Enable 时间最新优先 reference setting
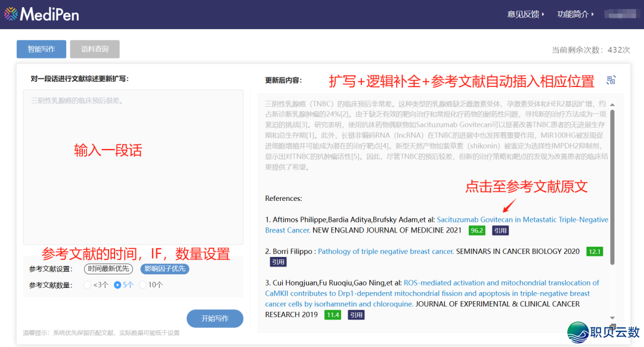The height and width of the screenshot is (347, 644). point(109,269)
